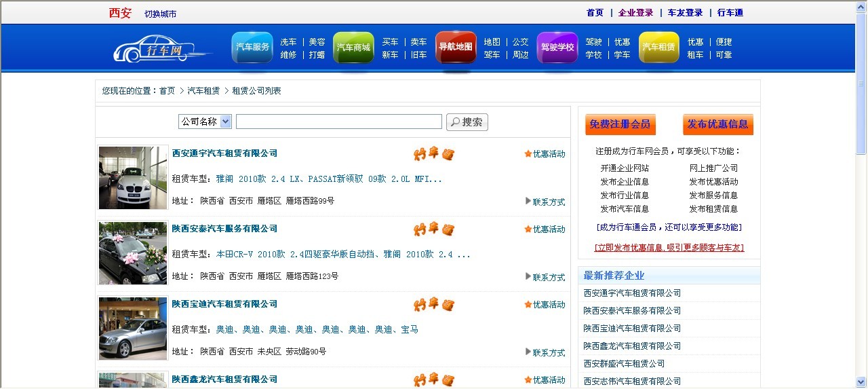
Task: Open 优惠活动 for 西安通宇汽车租赁有限公司
Action: 545,154
